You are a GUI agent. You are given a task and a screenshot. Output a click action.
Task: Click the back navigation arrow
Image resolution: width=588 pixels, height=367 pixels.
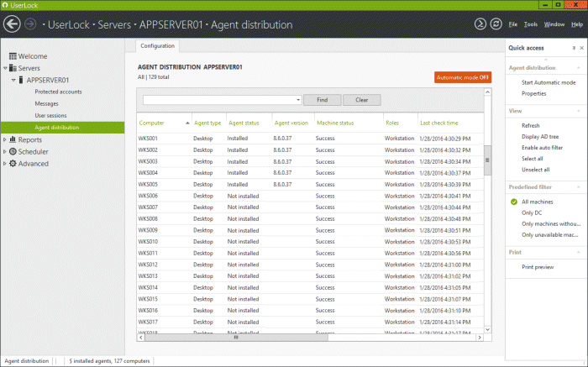12,25
